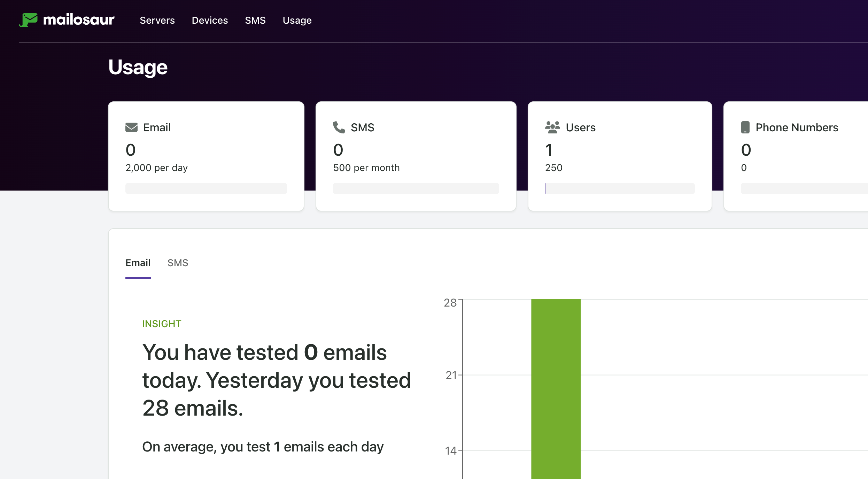Image resolution: width=868 pixels, height=479 pixels.
Task: Click "On average, you test 1 emails each day"
Action: coord(263,447)
